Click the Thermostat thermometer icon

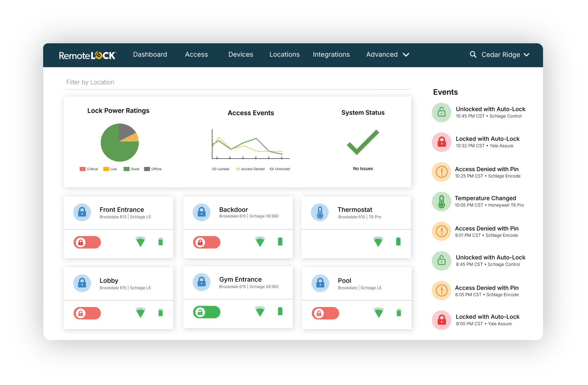pos(320,212)
